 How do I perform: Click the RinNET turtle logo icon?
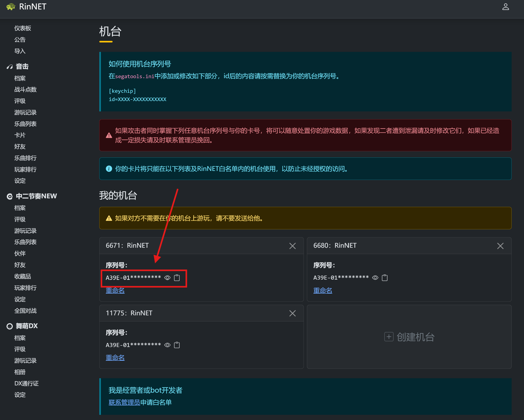click(11, 7)
